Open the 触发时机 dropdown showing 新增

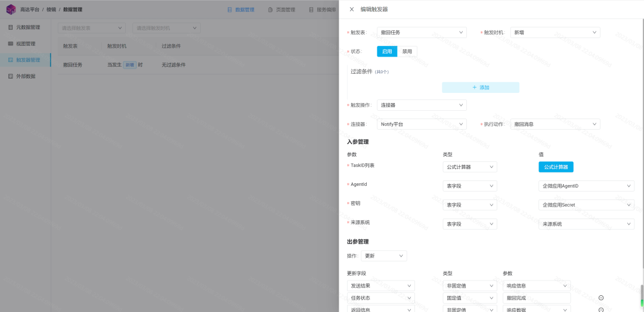[555, 32]
